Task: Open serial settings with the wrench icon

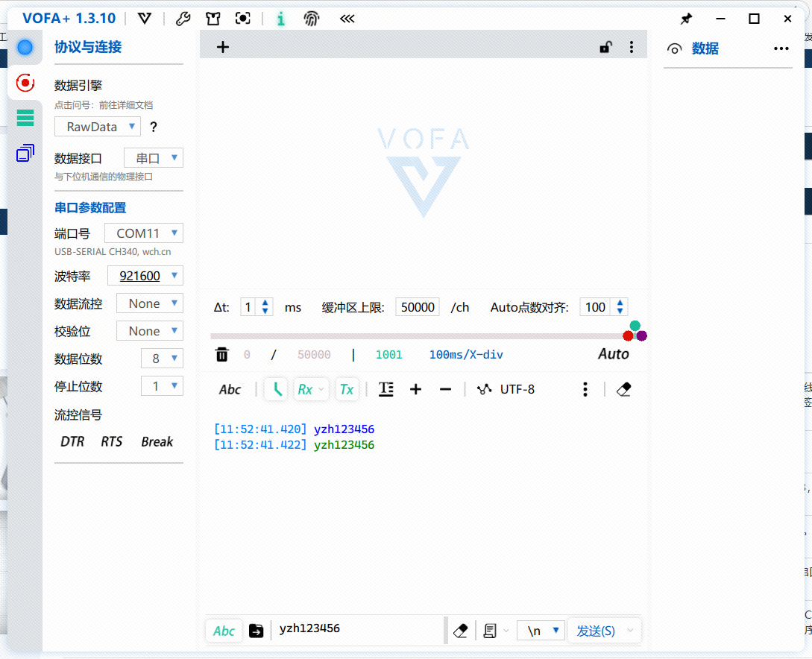Action: coord(183,19)
